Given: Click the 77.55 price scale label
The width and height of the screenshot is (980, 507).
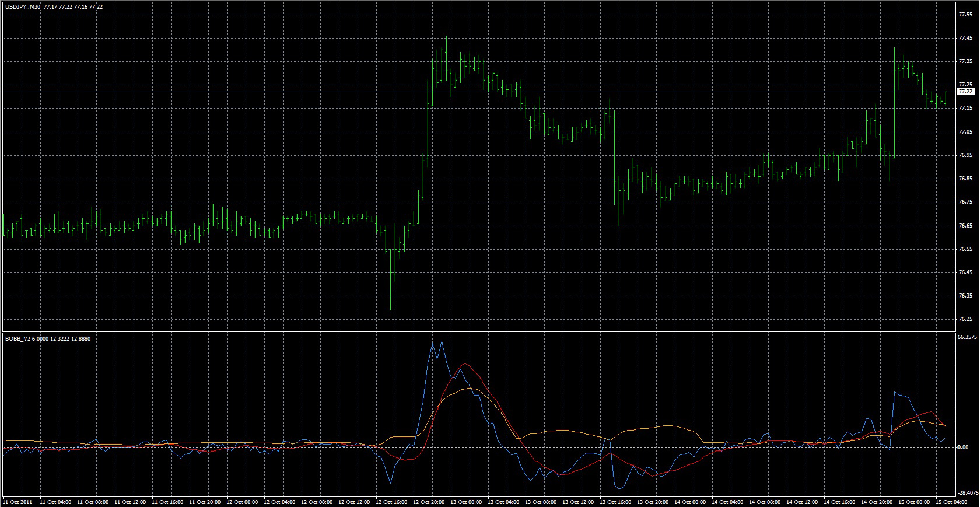Looking at the screenshot, I should [x=965, y=15].
